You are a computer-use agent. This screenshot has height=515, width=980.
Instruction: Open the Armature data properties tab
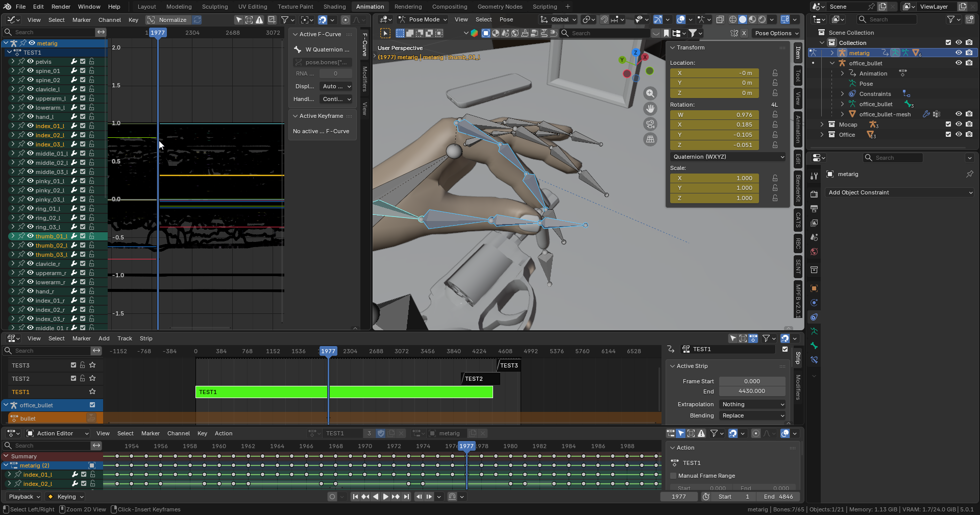click(x=814, y=331)
